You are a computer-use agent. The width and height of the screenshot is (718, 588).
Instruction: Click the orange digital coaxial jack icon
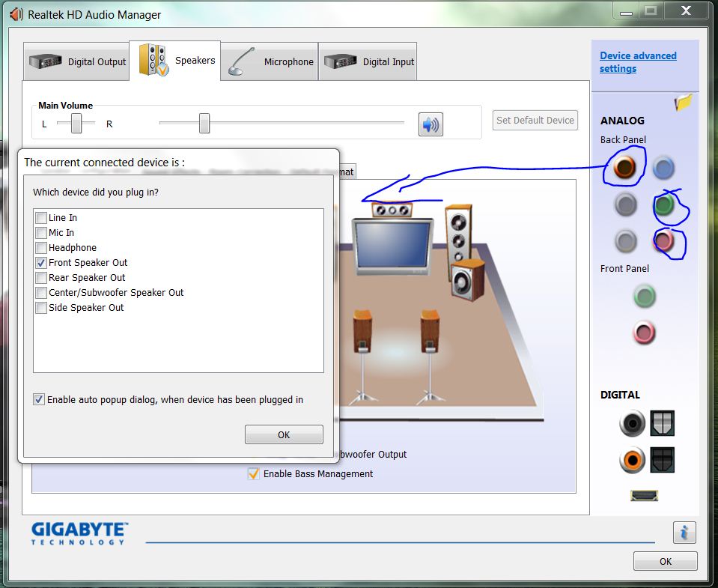[x=632, y=460]
